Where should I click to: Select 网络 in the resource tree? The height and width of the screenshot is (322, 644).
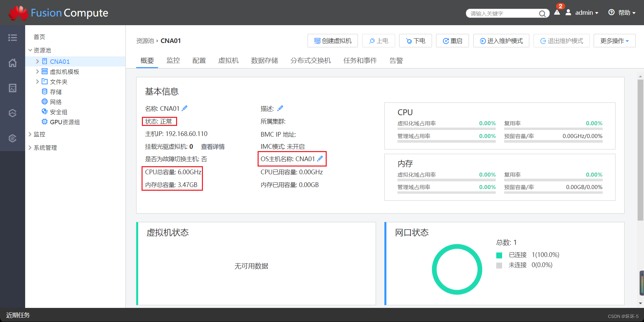(x=56, y=102)
